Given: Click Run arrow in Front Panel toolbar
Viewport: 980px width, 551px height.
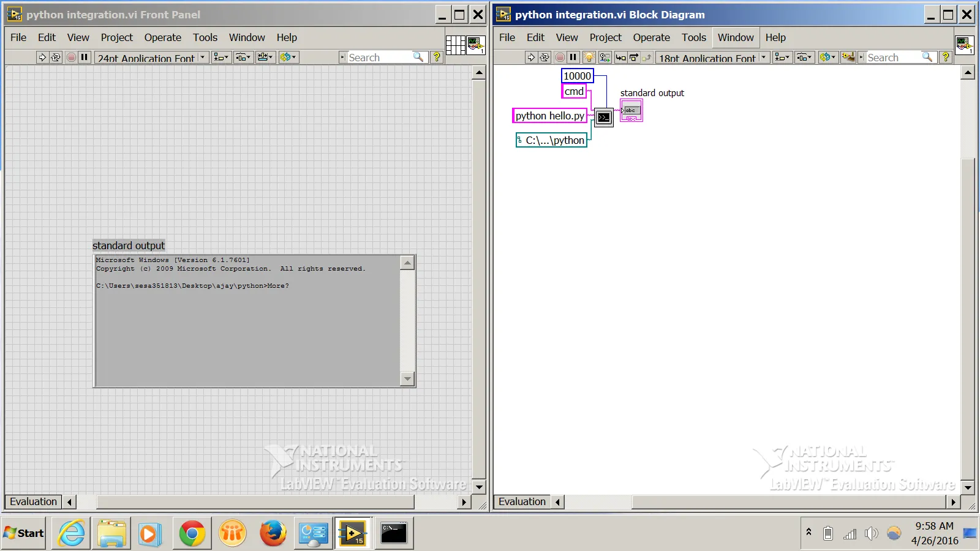Looking at the screenshot, I should [x=42, y=57].
